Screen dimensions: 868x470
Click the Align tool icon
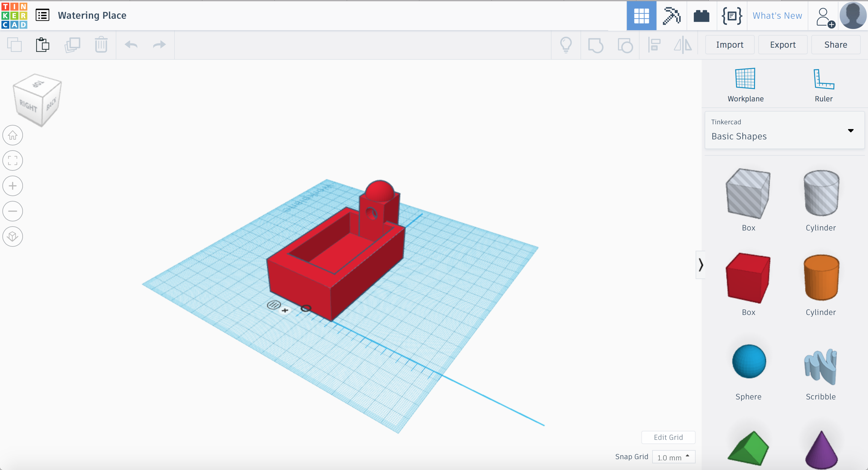pyautogui.click(x=654, y=45)
